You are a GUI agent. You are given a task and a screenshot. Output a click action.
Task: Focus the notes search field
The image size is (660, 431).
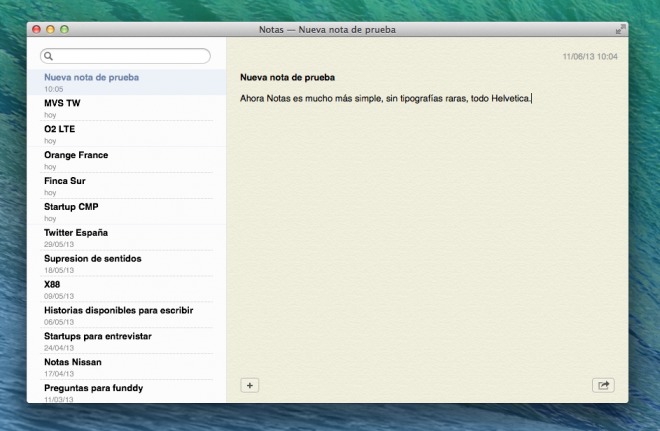125,56
